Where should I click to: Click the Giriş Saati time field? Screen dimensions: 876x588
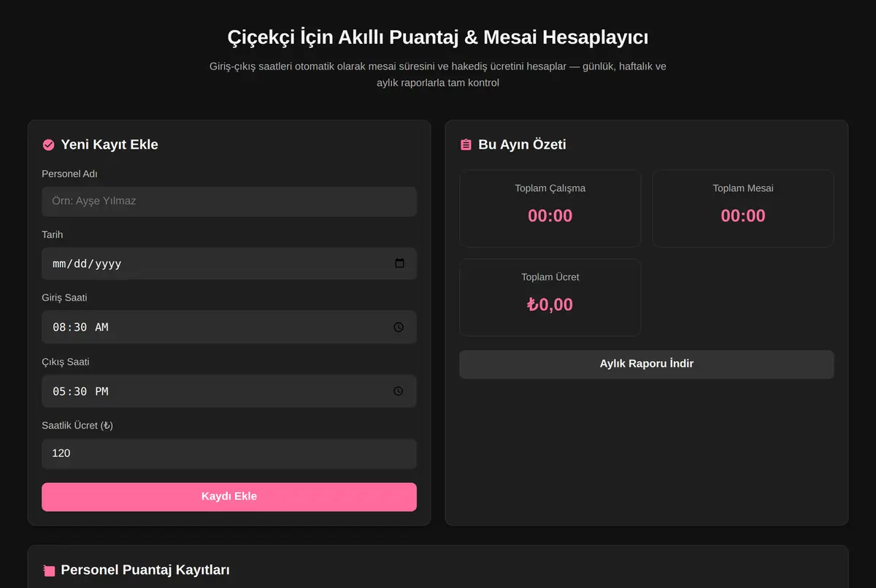[x=229, y=327]
